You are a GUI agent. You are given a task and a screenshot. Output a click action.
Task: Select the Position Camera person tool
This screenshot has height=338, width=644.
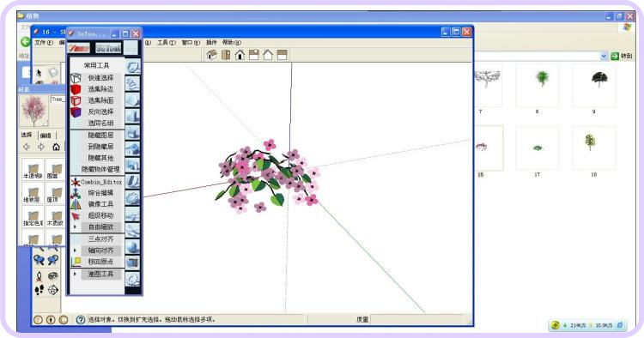[39, 275]
